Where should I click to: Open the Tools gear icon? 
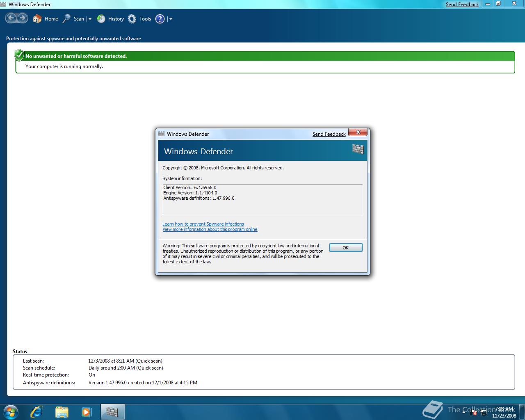tap(132, 19)
